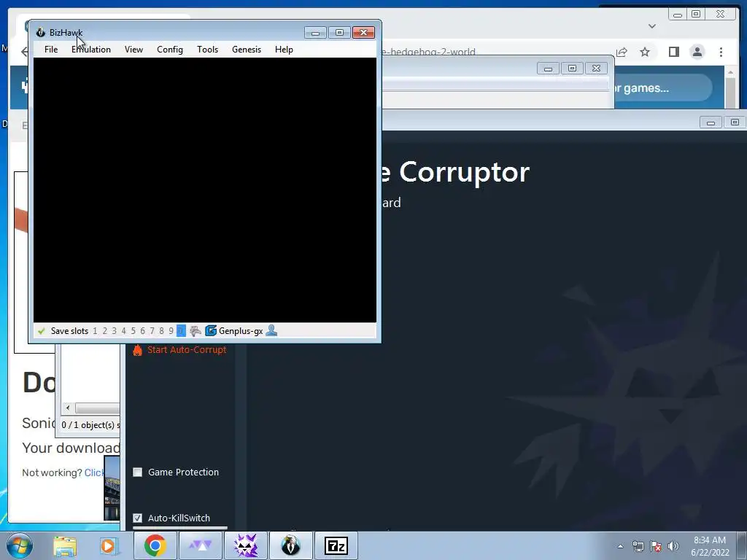Click the volume speaker tray icon
The width and height of the screenshot is (747, 560).
pos(673,546)
